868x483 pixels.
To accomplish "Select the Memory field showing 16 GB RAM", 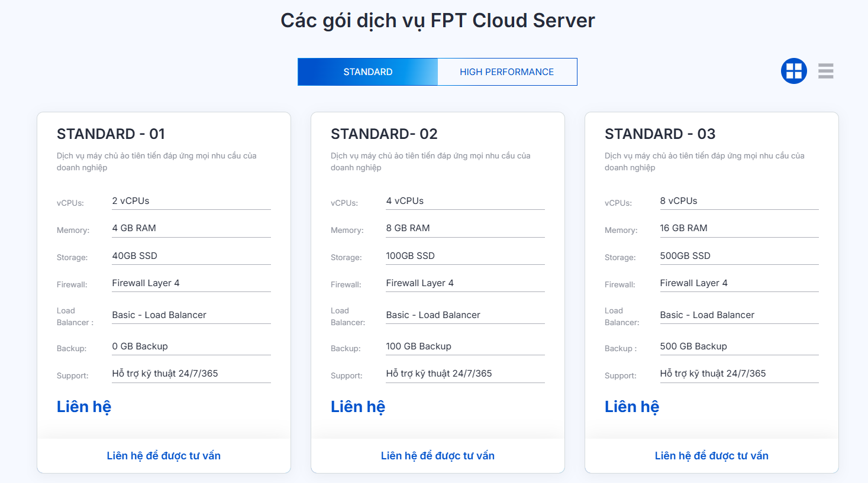I will [738, 228].
